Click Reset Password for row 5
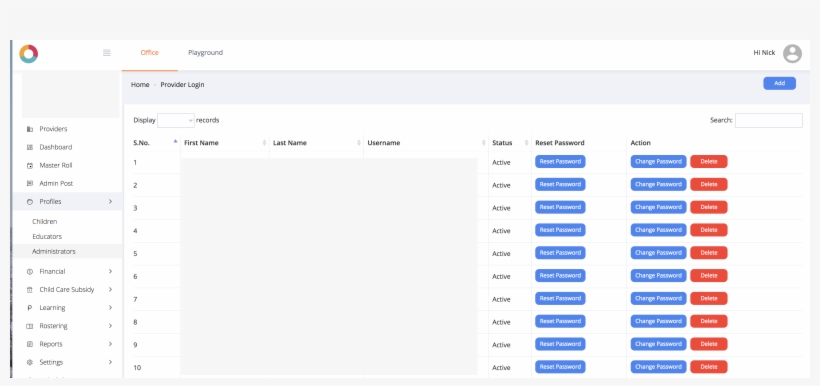 tap(560, 253)
